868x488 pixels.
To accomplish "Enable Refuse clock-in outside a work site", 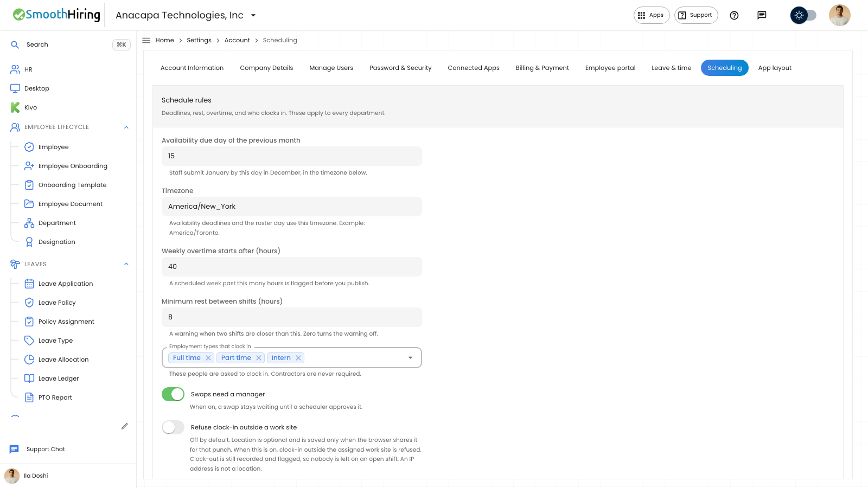I will [173, 427].
